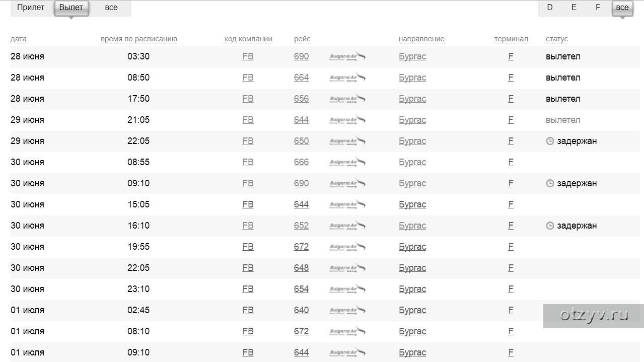644x362 pixels.
Task: Click the delay clock icon for flight 690 on 30 июня
Action: [550, 183]
